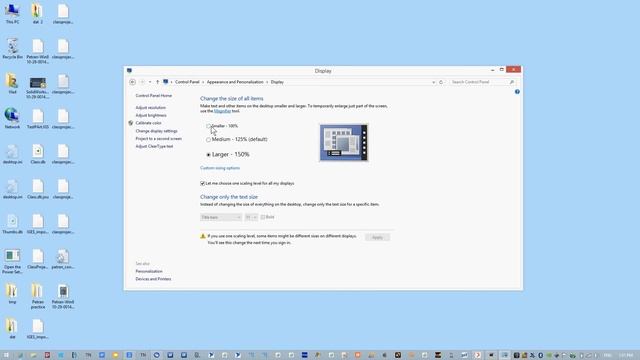Click the Windows Start button on taskbar
This screenshot has height=360, width=640.
pyautogui.click(x=6, y=356)
